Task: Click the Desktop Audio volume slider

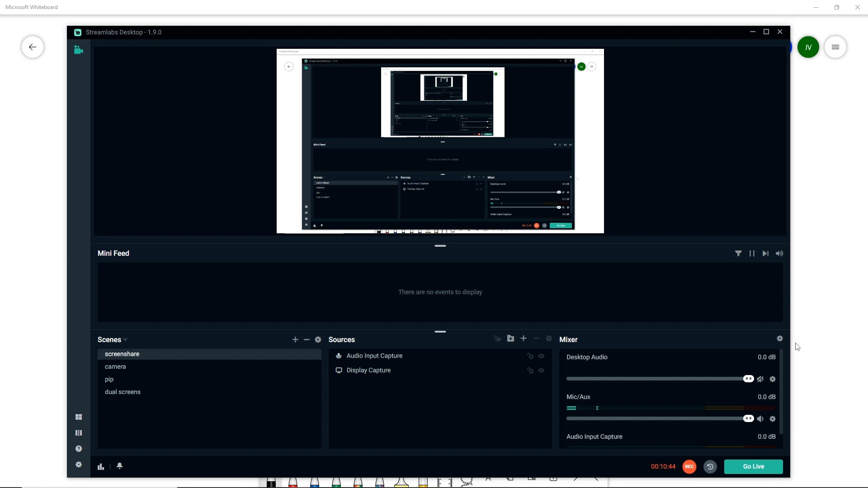Action: (660, 379)
